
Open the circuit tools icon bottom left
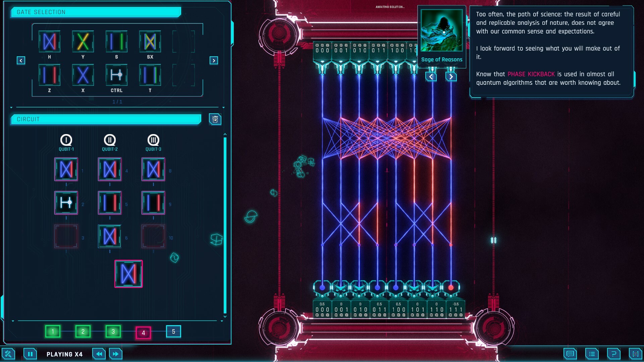[x=9, y=354]
